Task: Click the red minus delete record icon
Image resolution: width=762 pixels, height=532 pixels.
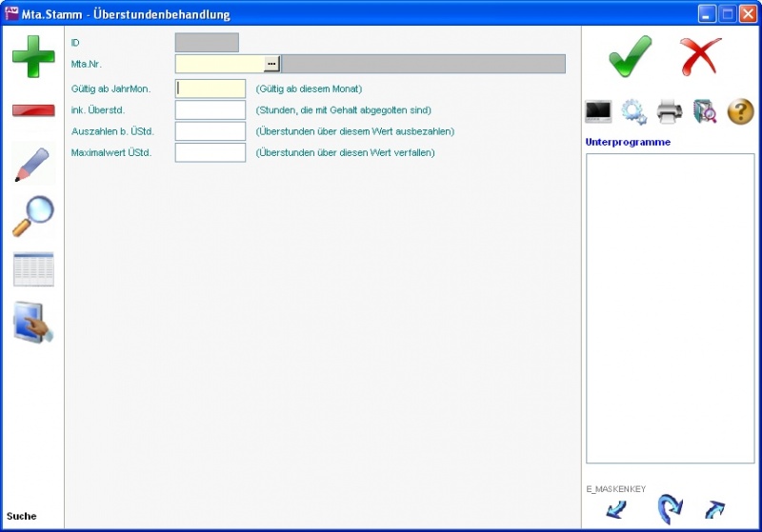Action: pos(33,110)
